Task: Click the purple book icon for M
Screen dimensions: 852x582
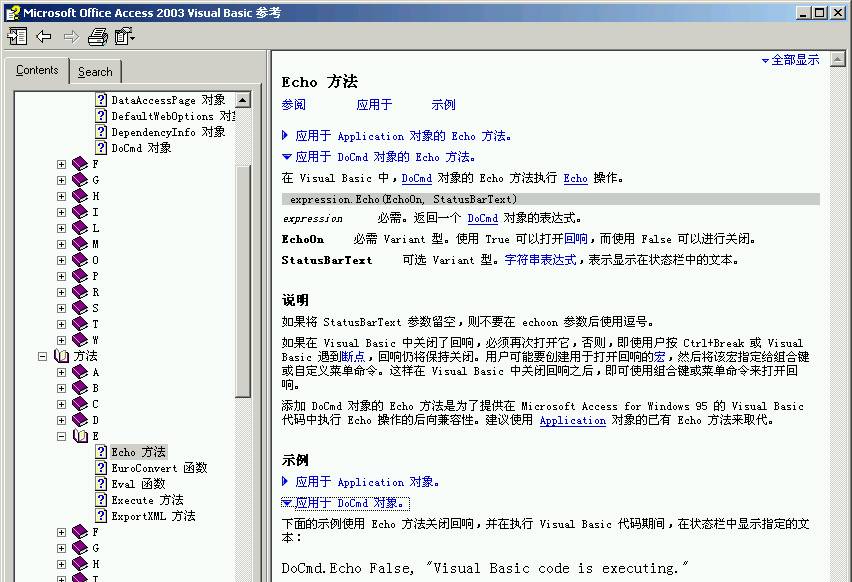Action: [x=80, y=244]
